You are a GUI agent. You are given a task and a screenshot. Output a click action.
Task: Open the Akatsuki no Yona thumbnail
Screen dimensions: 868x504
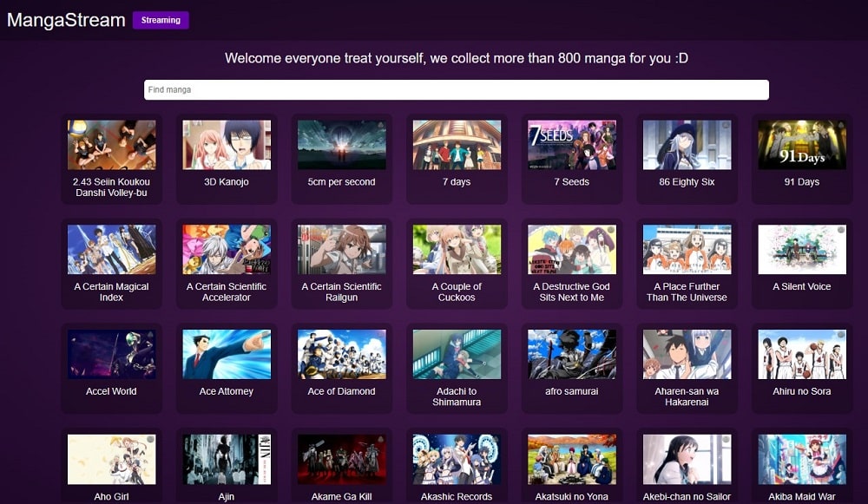(572, 459)
